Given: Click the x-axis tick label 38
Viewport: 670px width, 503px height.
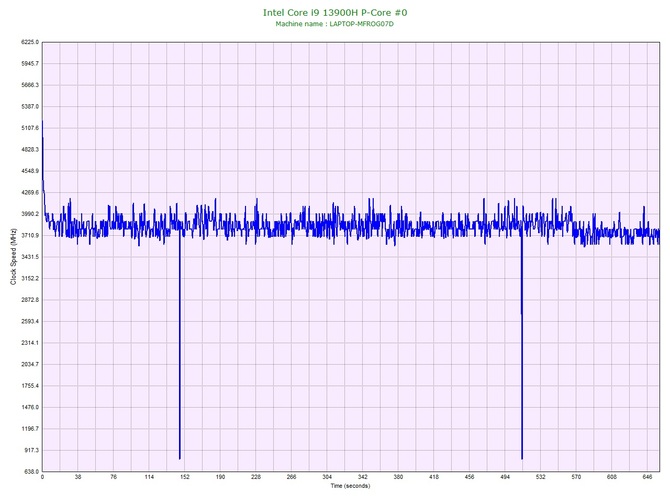Looking at the screenshot, I should [x=78, y=477].
